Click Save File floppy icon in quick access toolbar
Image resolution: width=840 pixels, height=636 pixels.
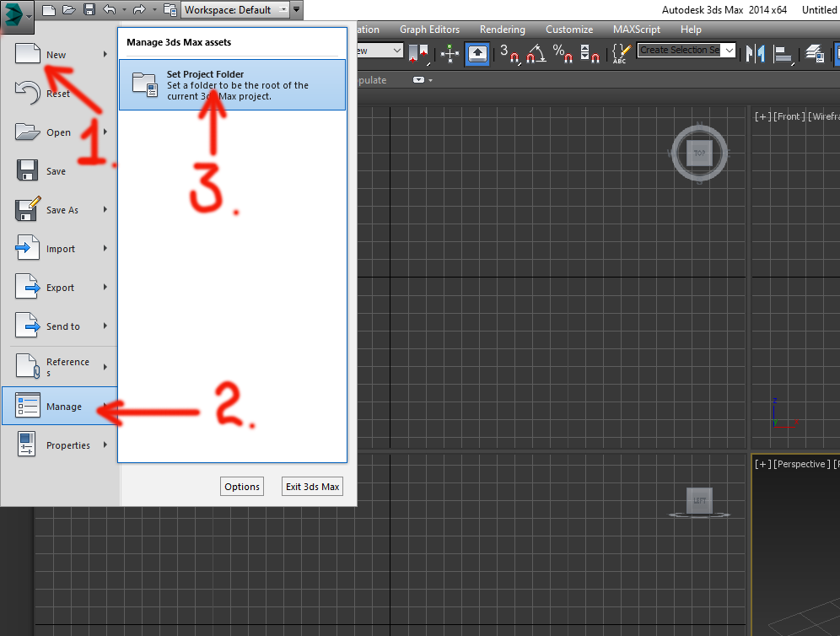(x=89, y=9)
